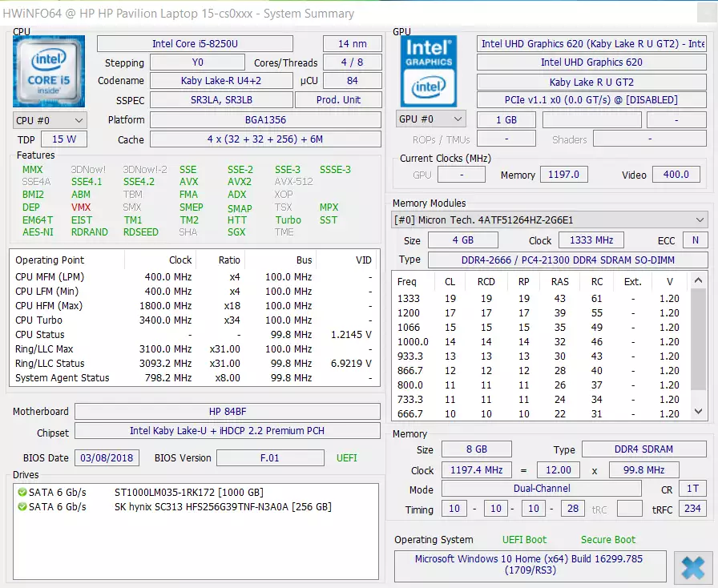Viewport: 718px width, 588px height.
Task: Open the CPU #0 selector dropdown
Action: pyautogui.click(x=50, y=120)
